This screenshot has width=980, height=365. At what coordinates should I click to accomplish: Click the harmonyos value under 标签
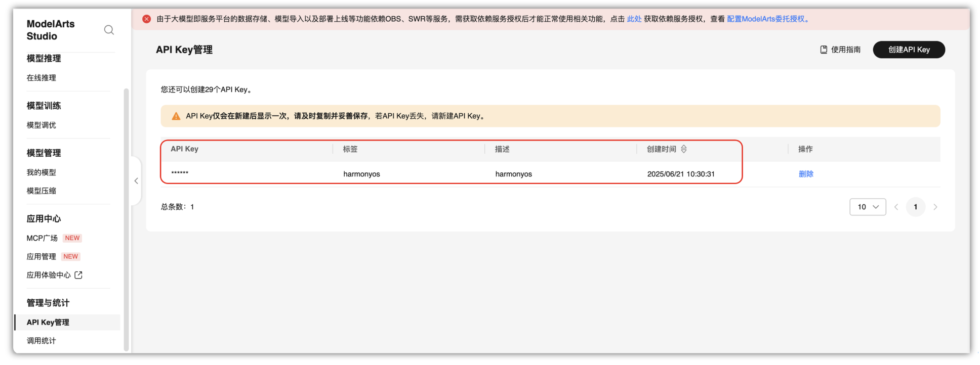pyautogui.click(x=361, y=174)
